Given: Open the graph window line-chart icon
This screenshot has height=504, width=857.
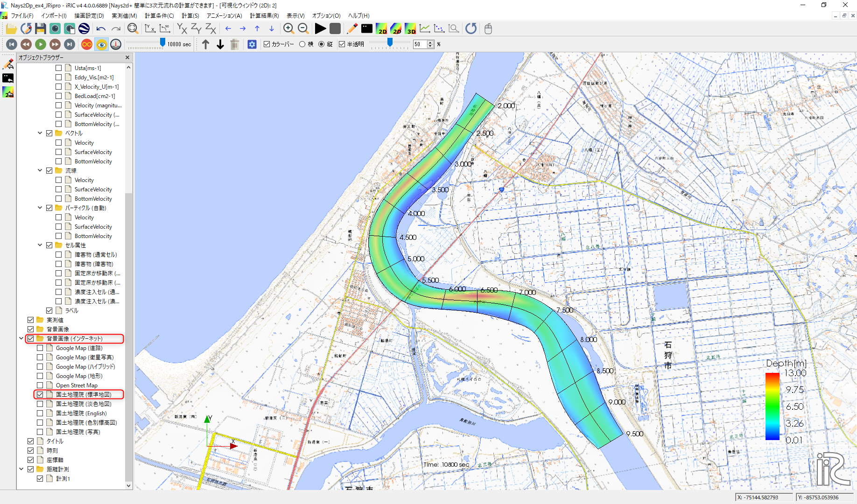Looking at the screenshot, I should [x=425, y=29].
